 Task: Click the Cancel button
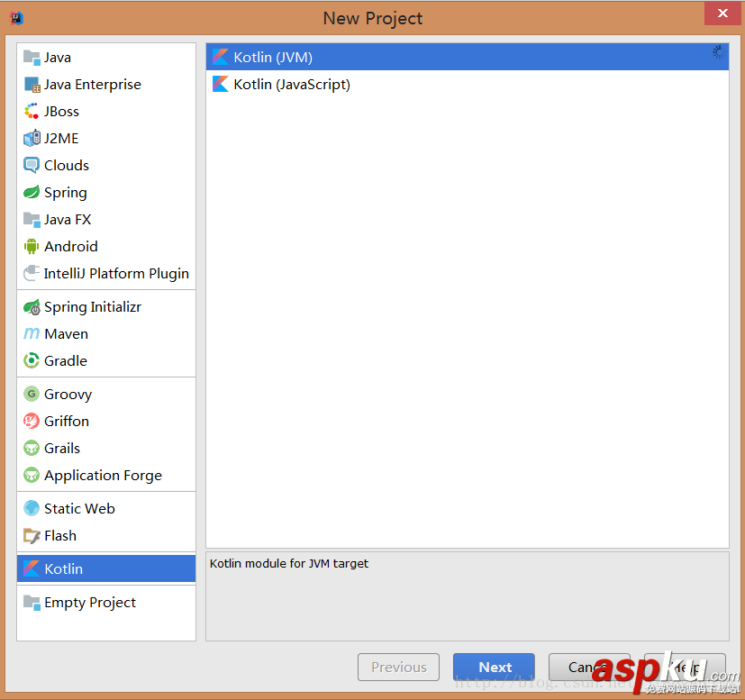tap(590, 668)
